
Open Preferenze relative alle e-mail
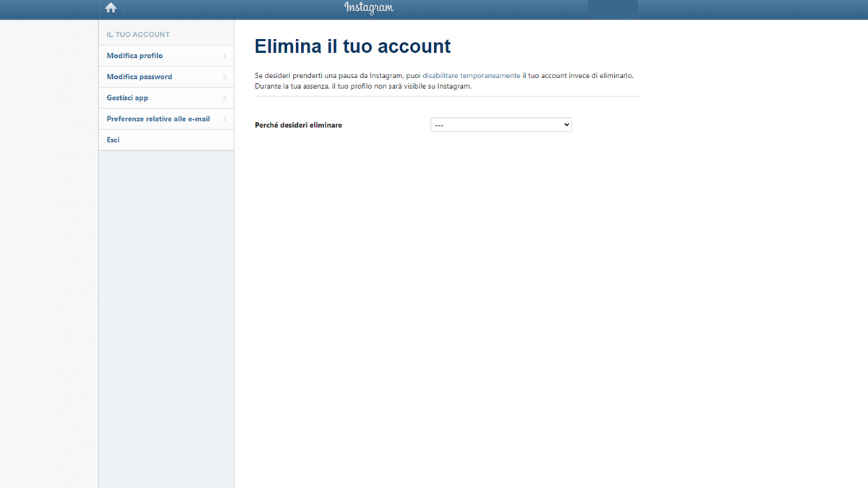pyautogui.click(x=166, y=119)
